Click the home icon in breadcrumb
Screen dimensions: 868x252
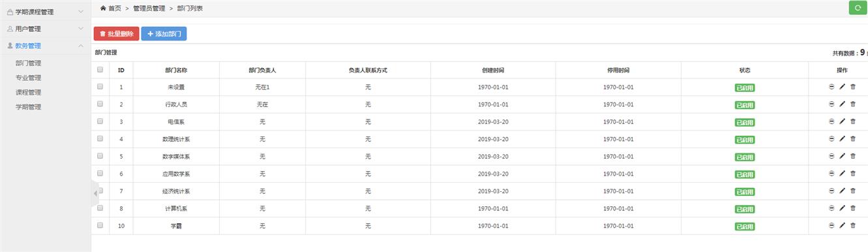click(x=103, y=8)
